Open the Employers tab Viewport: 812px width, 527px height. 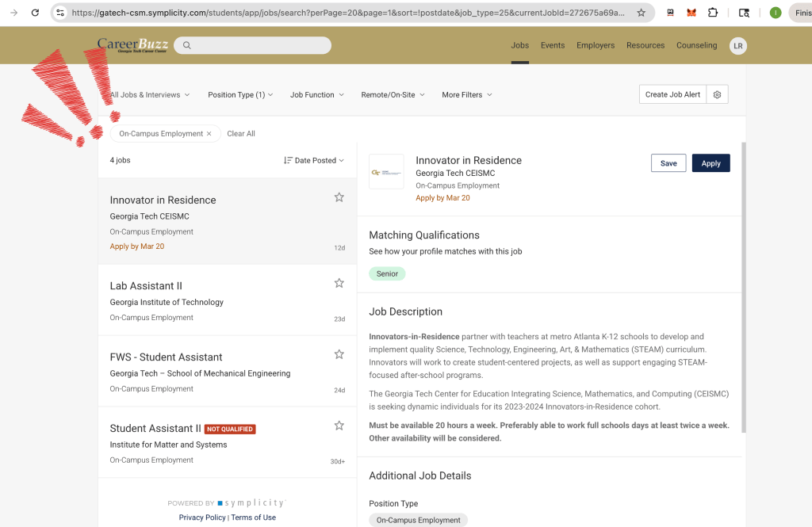(x=596, y=45)
